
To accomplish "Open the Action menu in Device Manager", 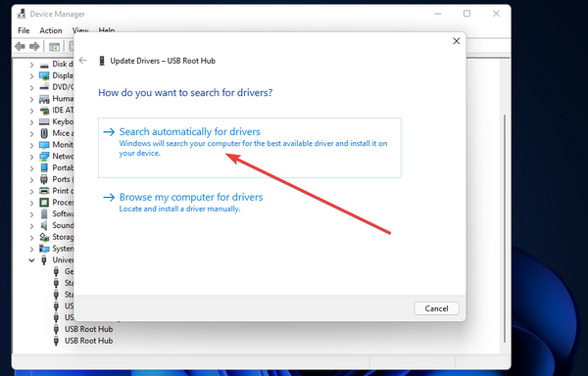I will tap(51, 30).
